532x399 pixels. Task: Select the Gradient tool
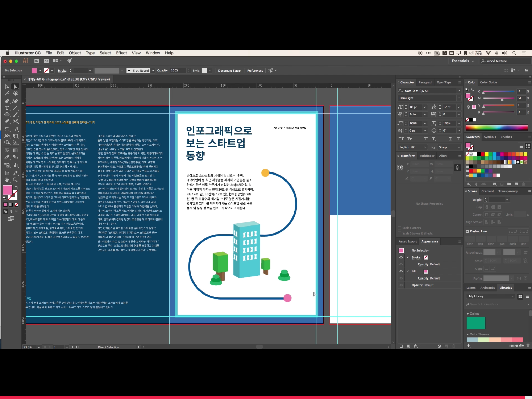tap(15, 150)
